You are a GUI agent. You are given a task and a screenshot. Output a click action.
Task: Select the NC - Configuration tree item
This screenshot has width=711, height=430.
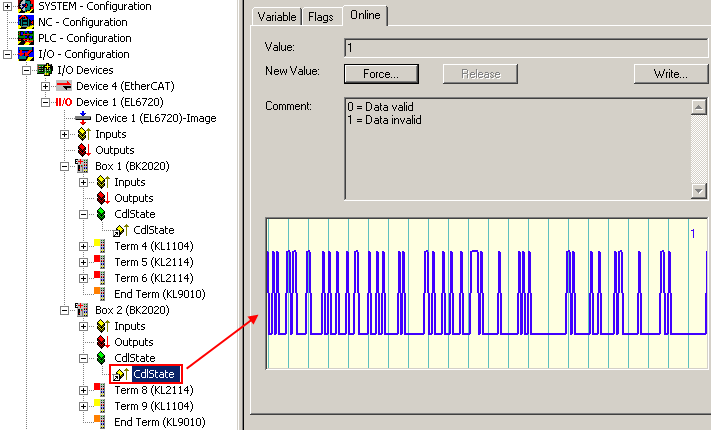pyautogui.click(x=83, y=22)
